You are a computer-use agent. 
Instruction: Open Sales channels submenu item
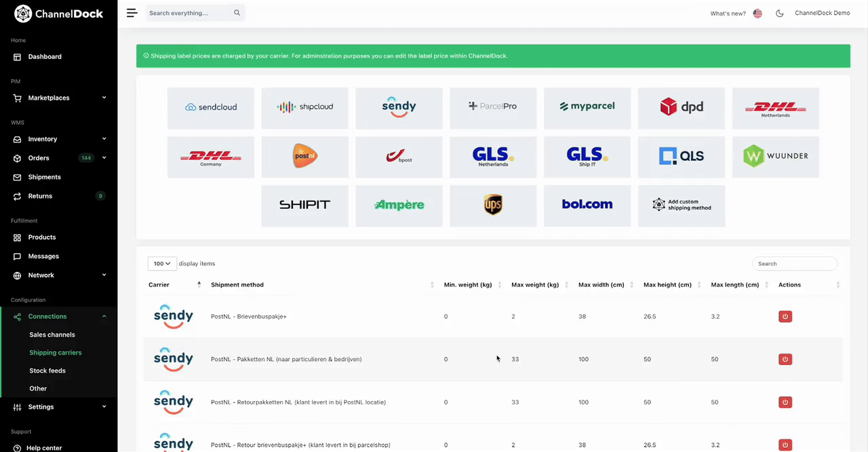pyautogui.click(x=52, y=335)
